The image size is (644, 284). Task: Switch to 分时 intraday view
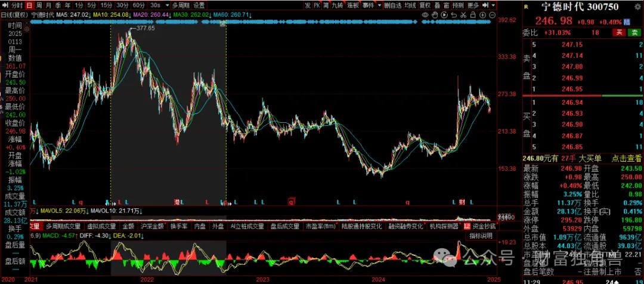pos(17,5)
